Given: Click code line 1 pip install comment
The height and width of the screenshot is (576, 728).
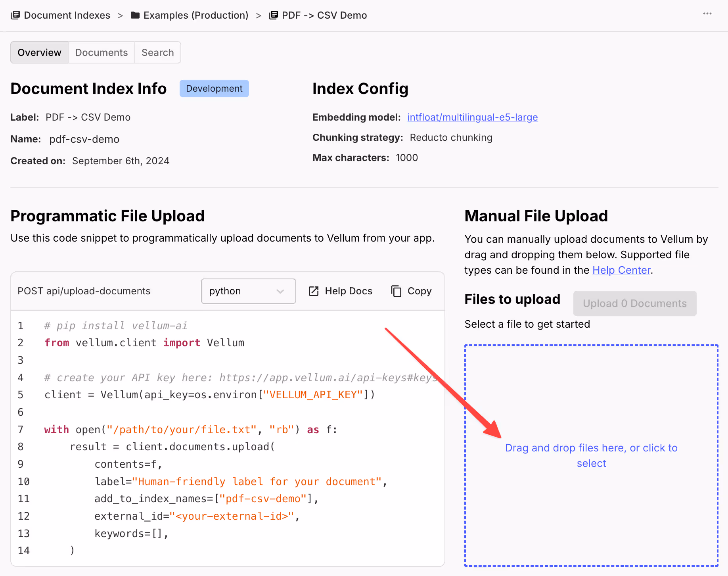Looking at the screenshot, I should (x=115, y=326).
